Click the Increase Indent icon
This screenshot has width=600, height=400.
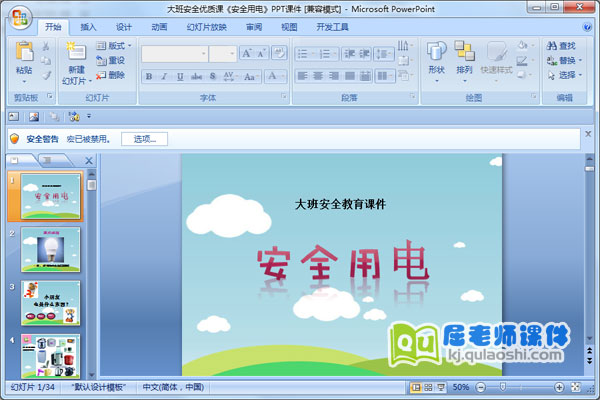(364, 54)
